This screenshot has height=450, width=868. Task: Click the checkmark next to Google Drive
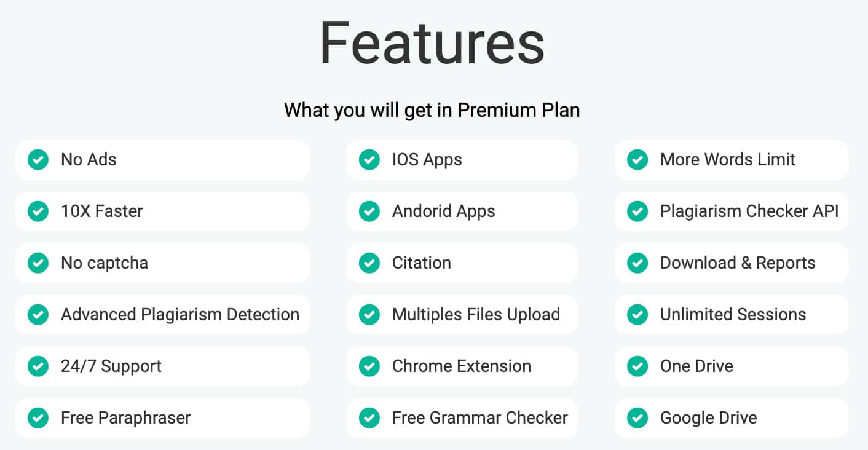pyautogui.click(x=637, y=418)
